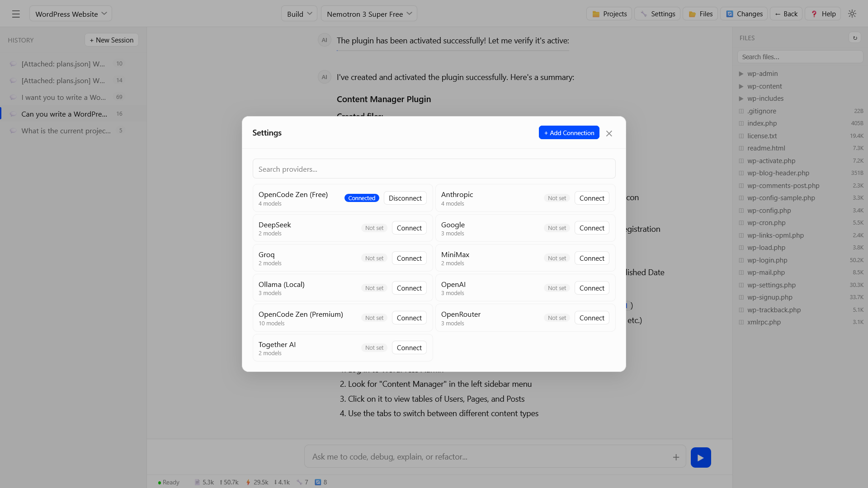Screen dimensions: 868x488
Task: Toggle the light/dark theme sun icon
Action: point(852,14)
